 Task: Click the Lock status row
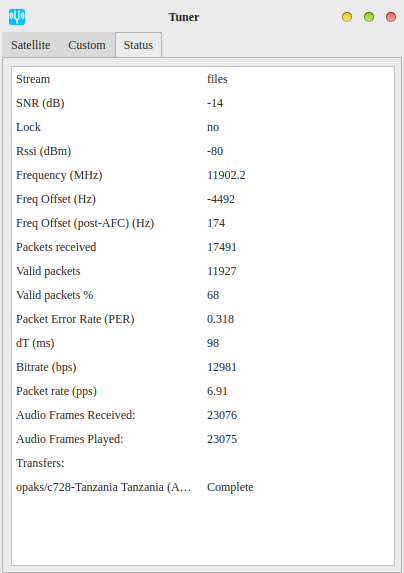[x=203, y=127]
